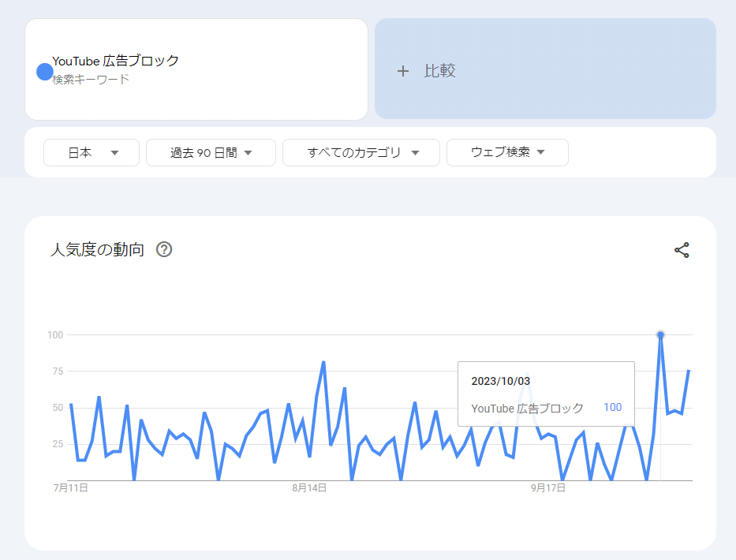Open the すべてのカテゴリ dropdown
Viewport: 736px width, 560px height.
pos(361,152)
